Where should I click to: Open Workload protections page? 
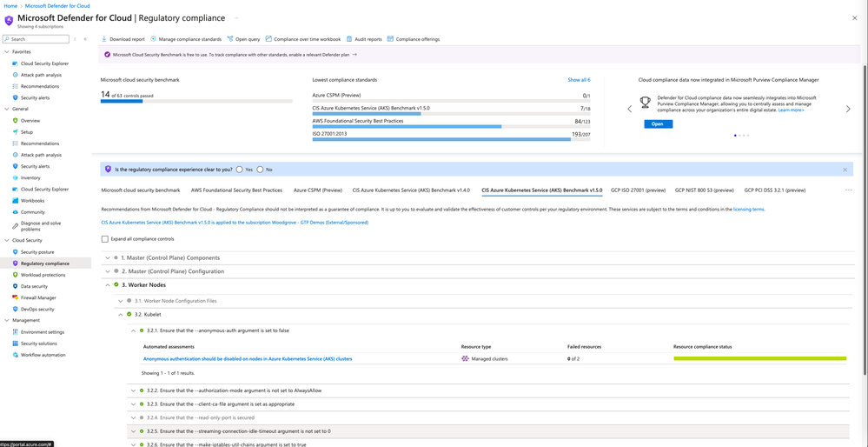43,275
